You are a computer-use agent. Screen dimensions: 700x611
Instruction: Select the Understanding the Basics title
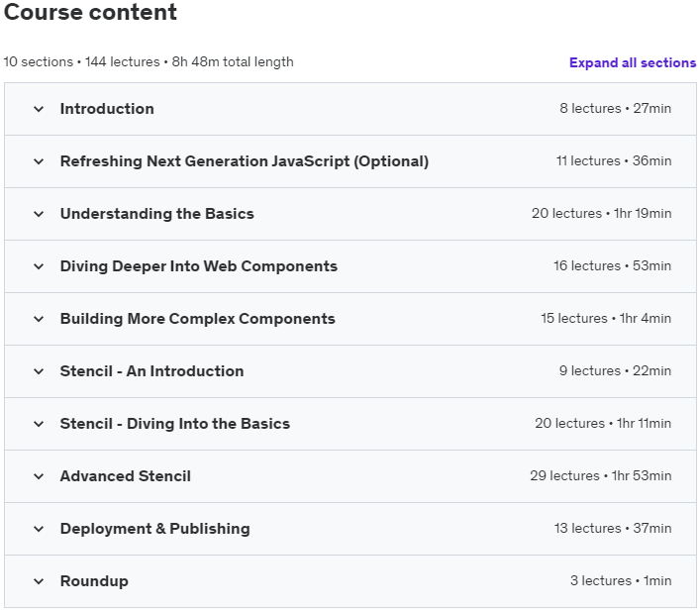(157, 214)
